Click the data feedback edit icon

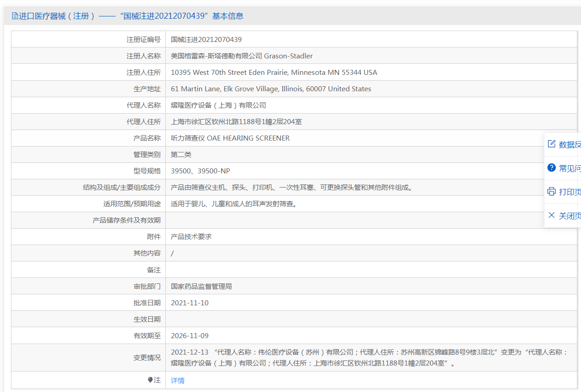pos(551,144)
